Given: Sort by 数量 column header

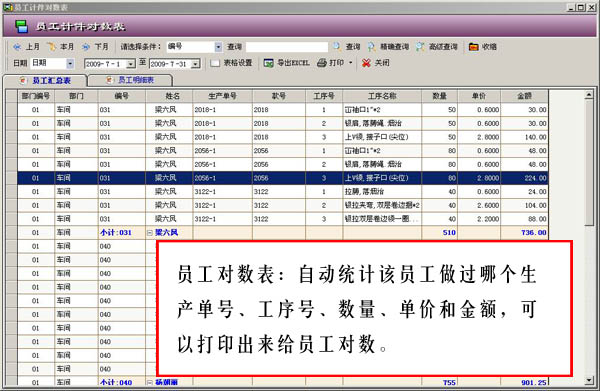Looking at the screenshot, I should pos(440,96).
